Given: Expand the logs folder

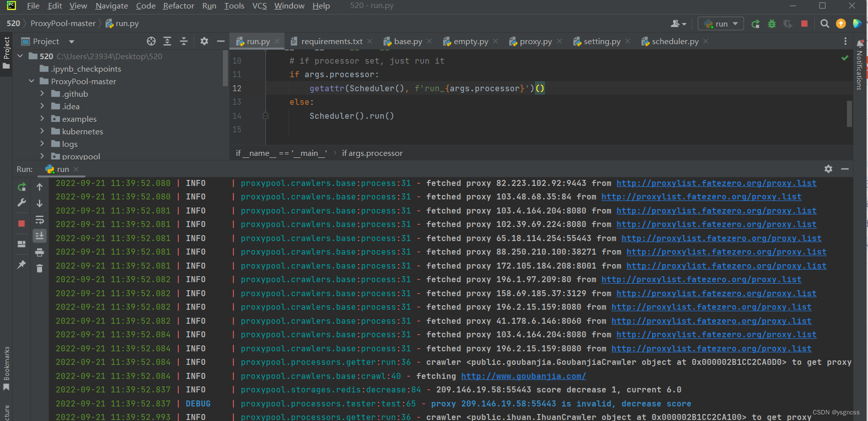Looking at the screenshot, I should point(42,144).
